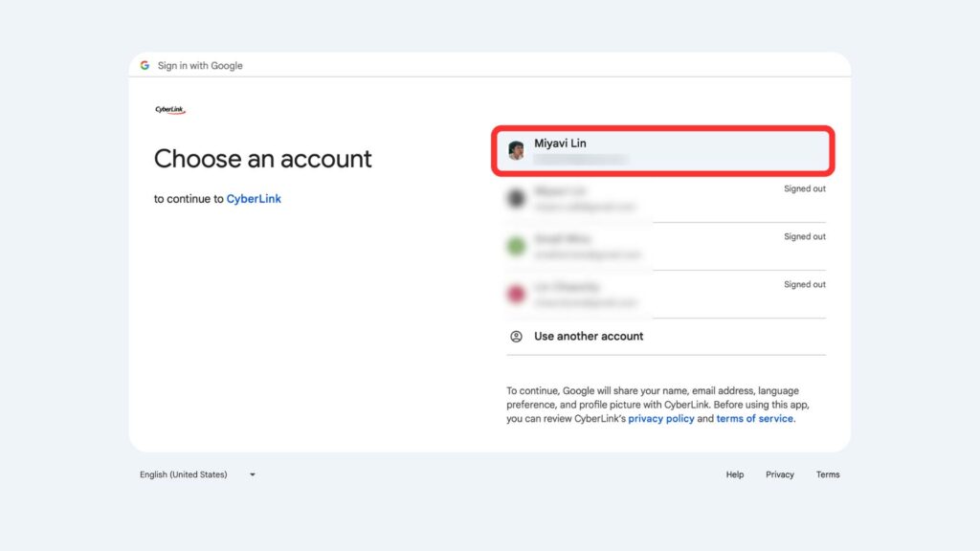Viewport: 980px width, 551px height.
Task: Click the CyberLink logo image
Action: click(x=170, y=110)
